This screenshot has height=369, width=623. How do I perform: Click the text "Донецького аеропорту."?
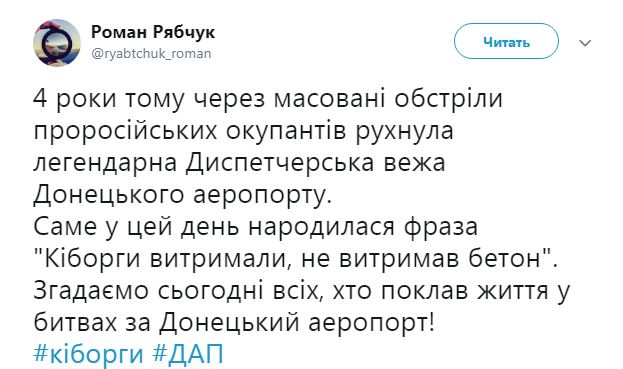(182, 195)
